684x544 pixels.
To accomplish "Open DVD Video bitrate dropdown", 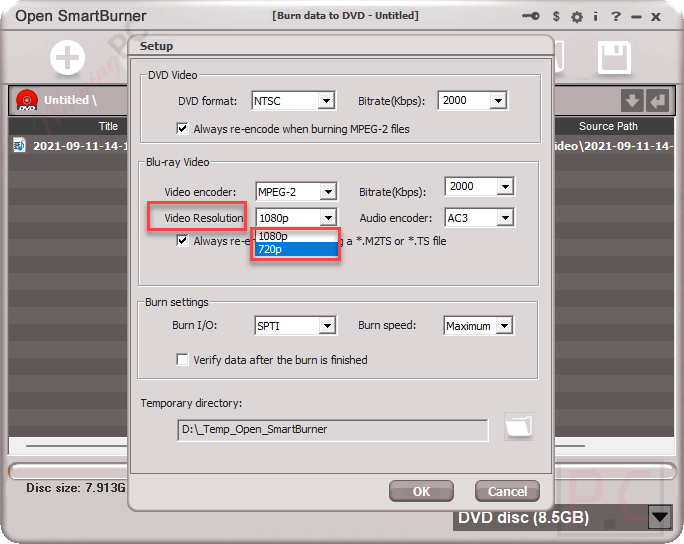I will coord(498,100).
